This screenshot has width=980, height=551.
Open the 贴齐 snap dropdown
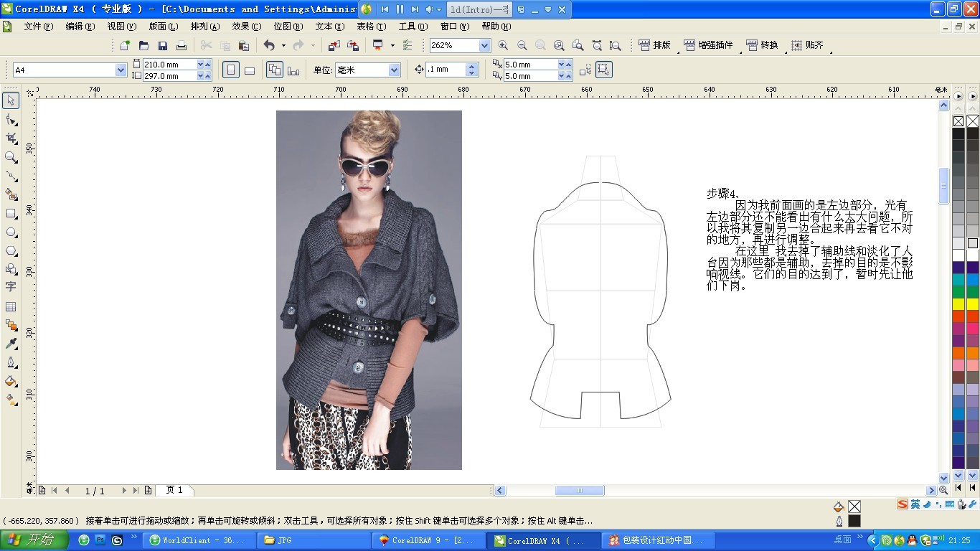808,45
